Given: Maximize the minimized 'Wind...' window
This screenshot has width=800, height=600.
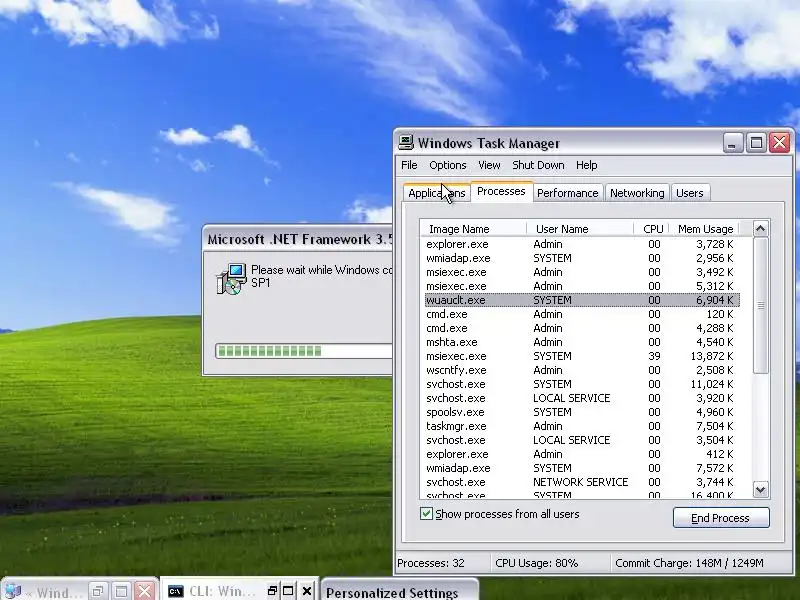Looking at the screenshot, I should 121,591.
